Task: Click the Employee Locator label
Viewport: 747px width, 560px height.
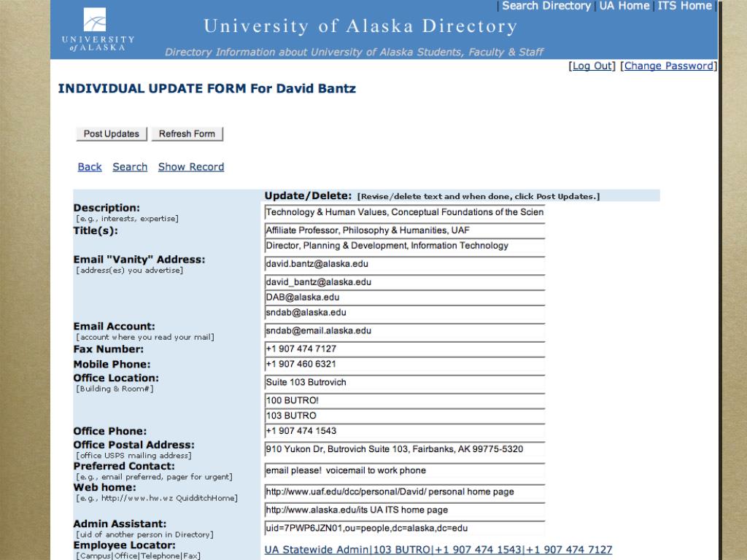Action: click(124, 545)
